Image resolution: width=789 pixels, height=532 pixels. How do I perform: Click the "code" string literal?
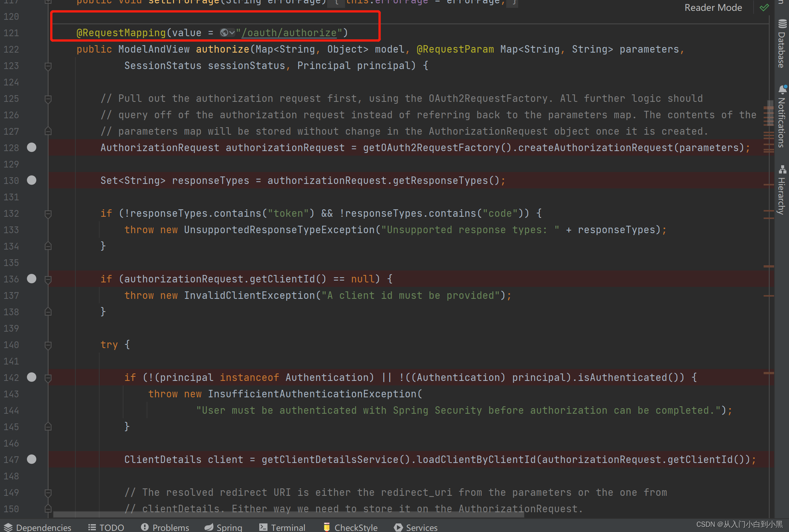(x=500, y=213)
